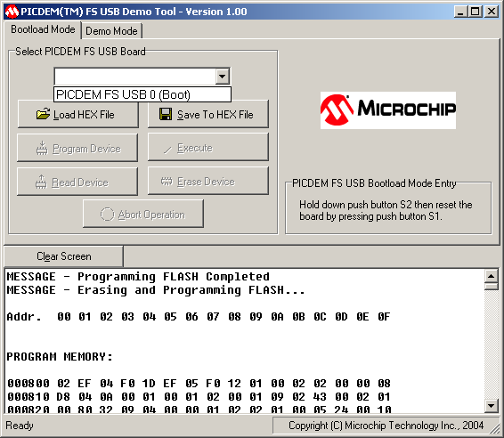
Task: Click the Program Device label
Action: (x=86, y=149)
